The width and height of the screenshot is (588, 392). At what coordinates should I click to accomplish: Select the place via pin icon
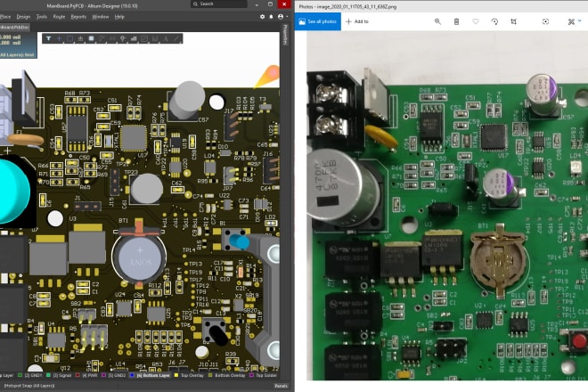tap(123, 38)
